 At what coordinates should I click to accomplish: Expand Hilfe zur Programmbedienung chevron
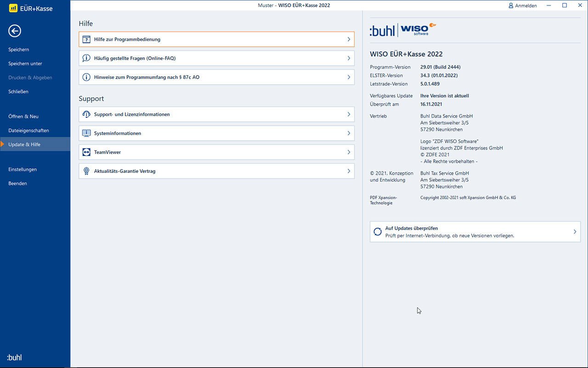(349, 40)
